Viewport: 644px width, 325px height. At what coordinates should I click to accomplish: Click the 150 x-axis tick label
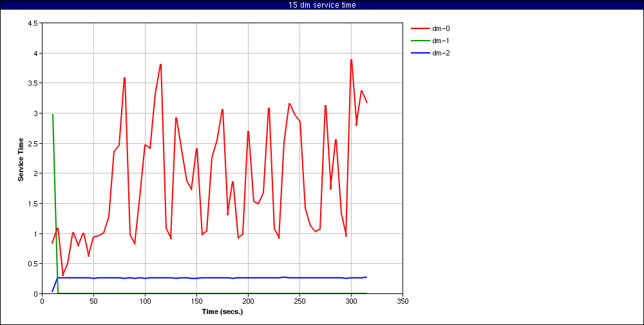point(196,301)
